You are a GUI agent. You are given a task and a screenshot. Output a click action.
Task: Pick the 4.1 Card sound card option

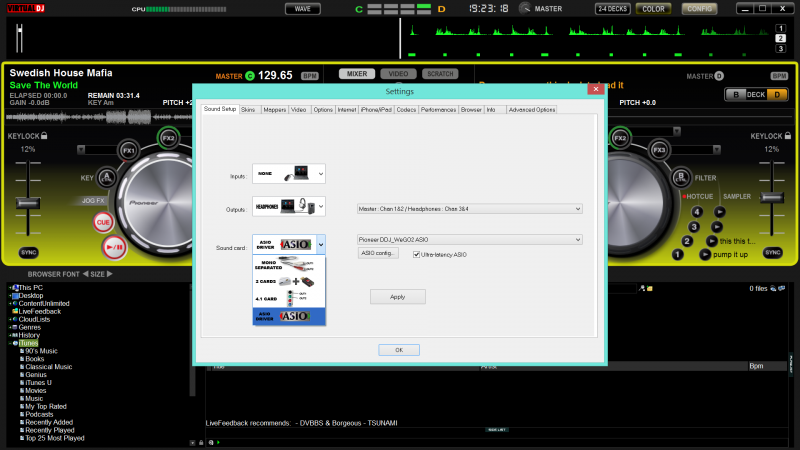pos(289,298)
